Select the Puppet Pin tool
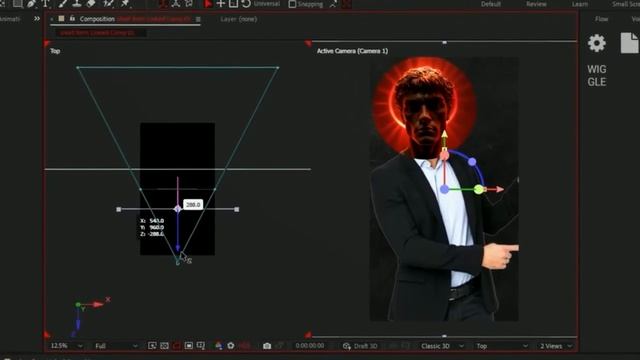The image size is (640, 360). (125, 4)
